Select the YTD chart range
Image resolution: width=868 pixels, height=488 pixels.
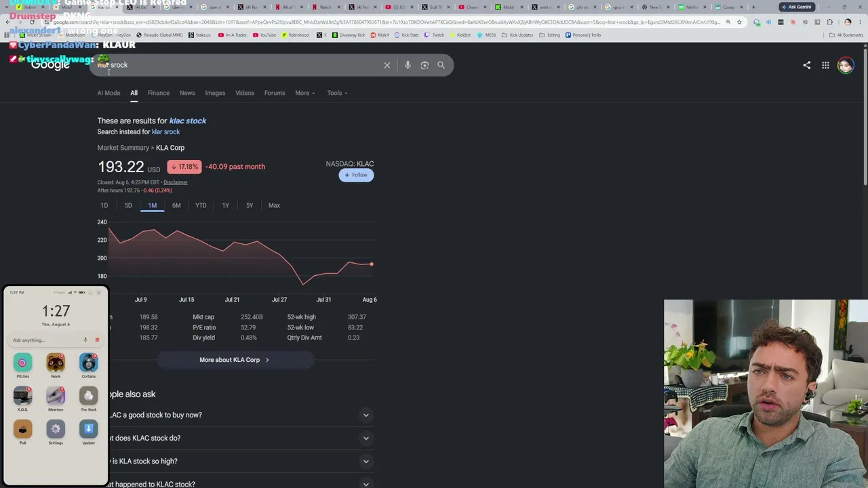(201, 205)
